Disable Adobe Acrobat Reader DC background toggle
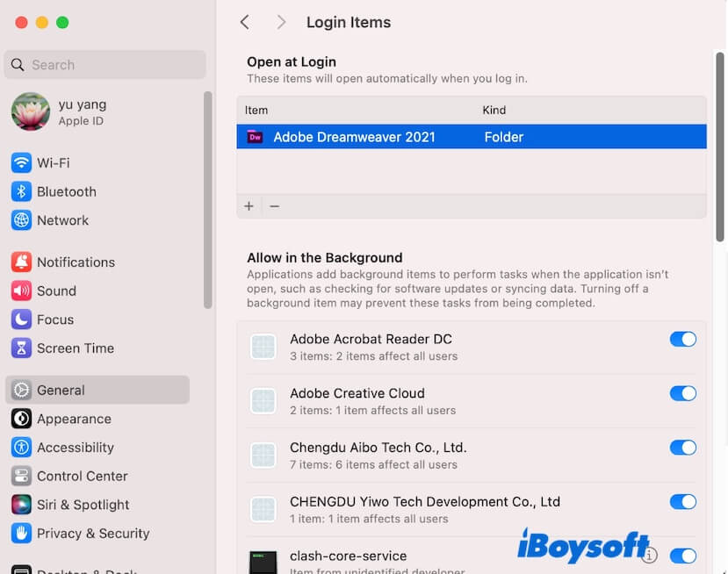 682,339
